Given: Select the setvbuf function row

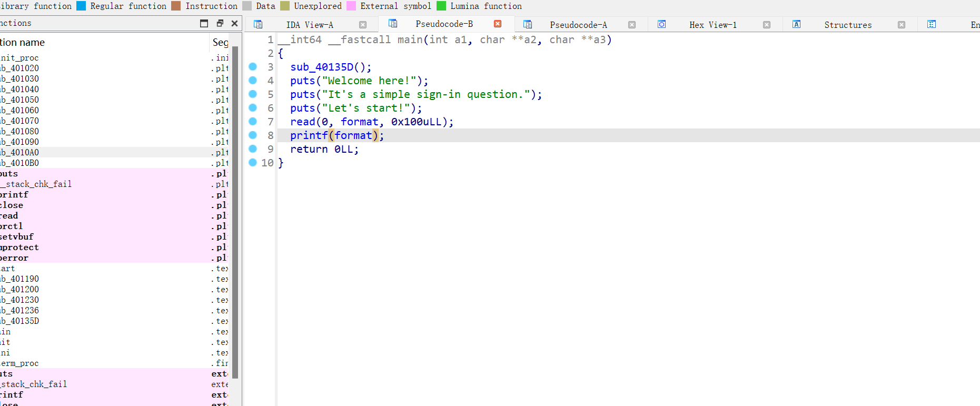Looking at the screenshot, I should [115, 236].
